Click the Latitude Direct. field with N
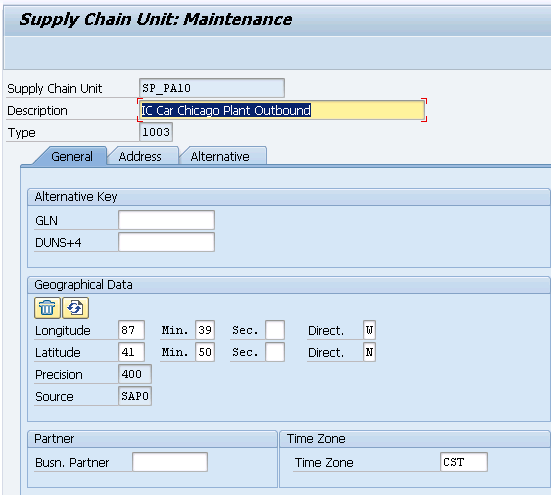The width and height of the screenshot is (551, 495). [x=369, y=352]
